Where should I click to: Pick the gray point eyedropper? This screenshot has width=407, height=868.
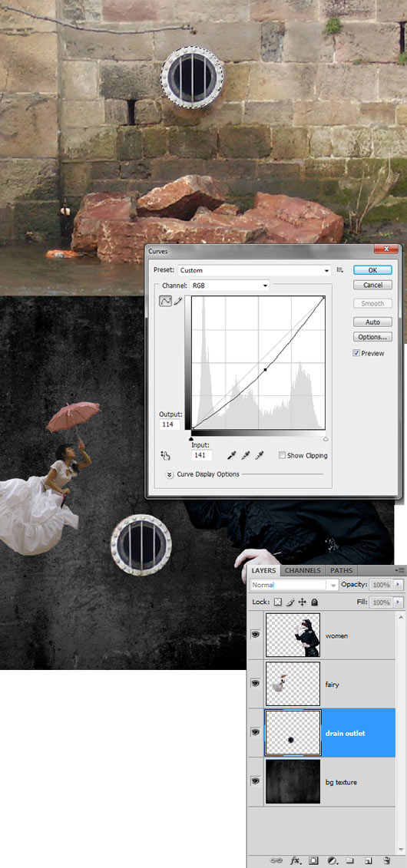tap(247, 456)
